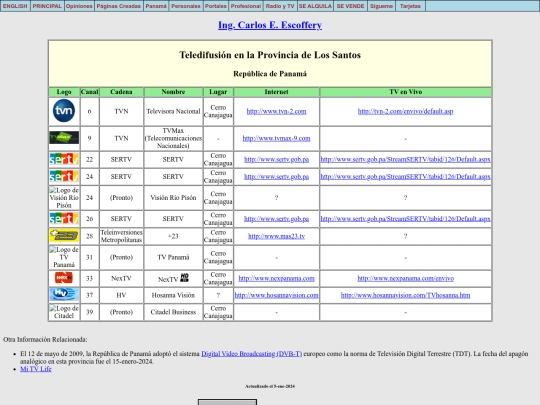The height and width of the screenshot is (405, 540).
Task: Click the Visión Río Pisón name cell
Action: 173,198
